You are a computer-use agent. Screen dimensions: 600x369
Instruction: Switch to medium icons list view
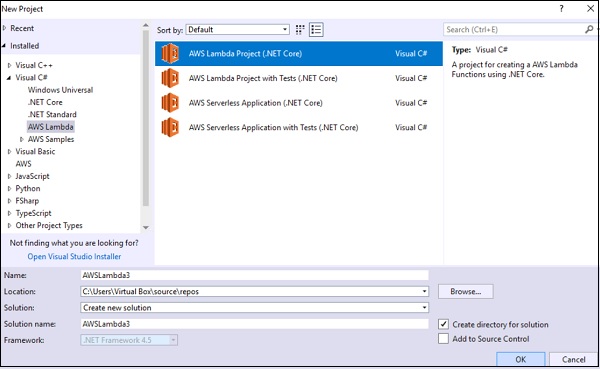point(316,29)
